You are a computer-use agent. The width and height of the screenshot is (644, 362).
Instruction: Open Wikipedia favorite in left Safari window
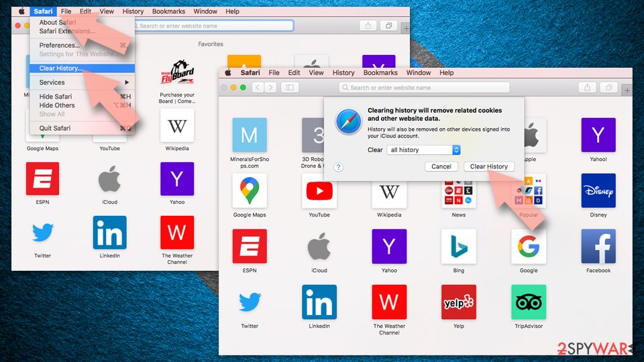pos(177,125)
